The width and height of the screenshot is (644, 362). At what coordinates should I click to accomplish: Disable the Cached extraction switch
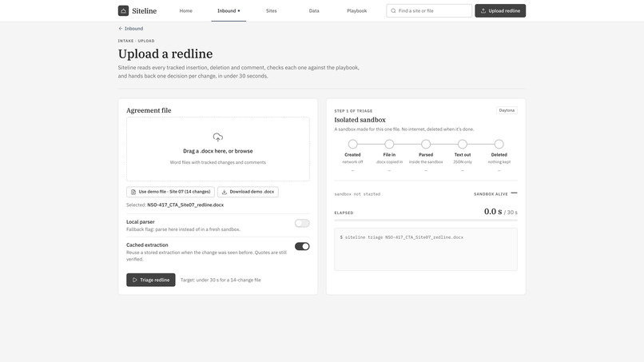pos(302,246)
